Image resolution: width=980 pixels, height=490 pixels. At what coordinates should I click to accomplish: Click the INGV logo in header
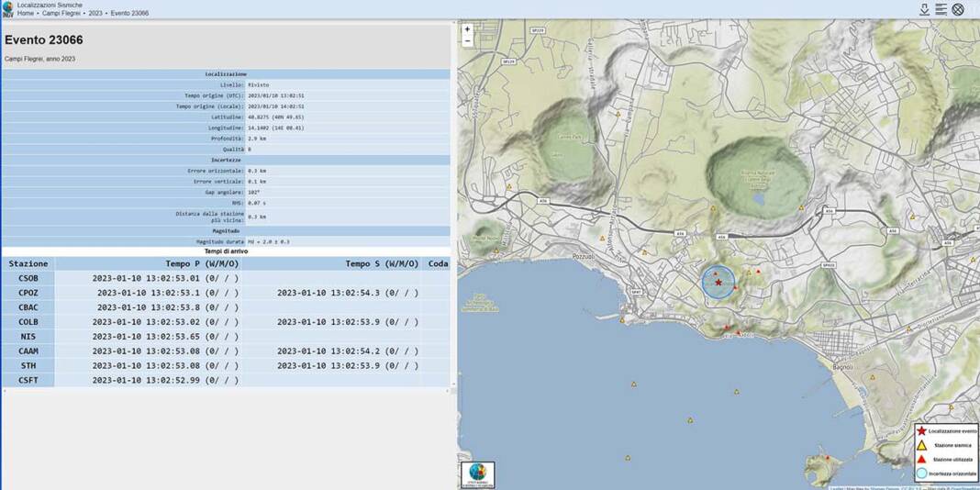[x=7, y=9]
